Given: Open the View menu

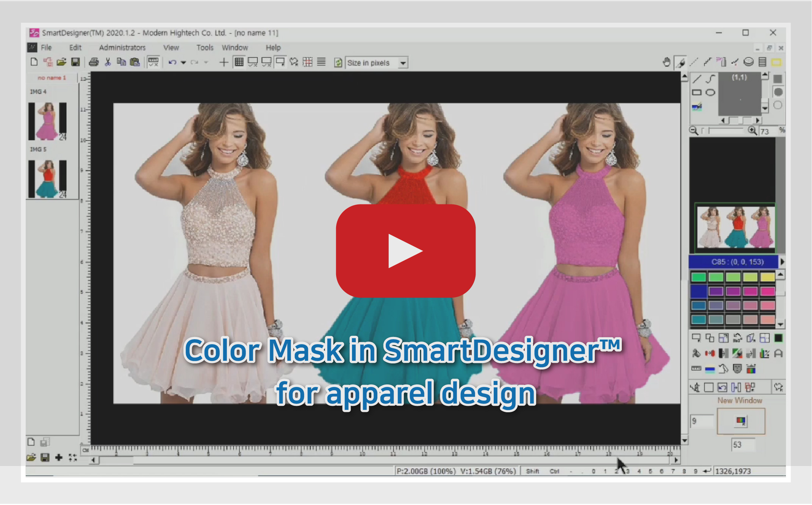Looking at the screenshot, I should point(171,48).
